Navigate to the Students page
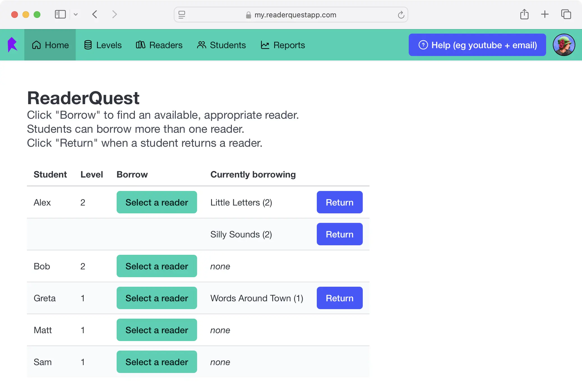Viewport: 582px width, 392px height. click(221, 45)
